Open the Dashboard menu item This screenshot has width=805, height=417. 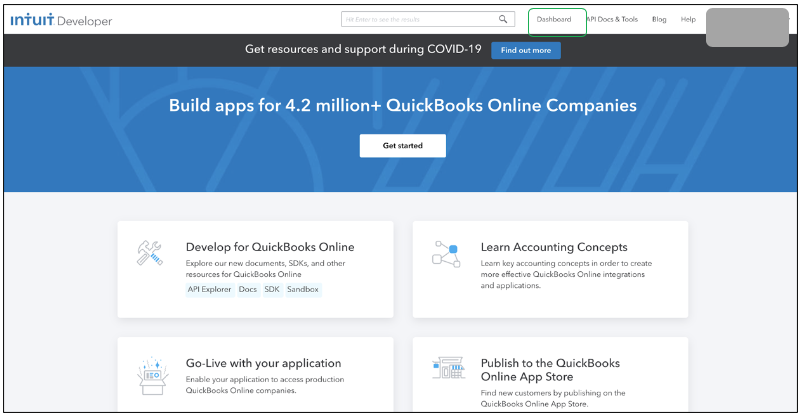[554, 19]
